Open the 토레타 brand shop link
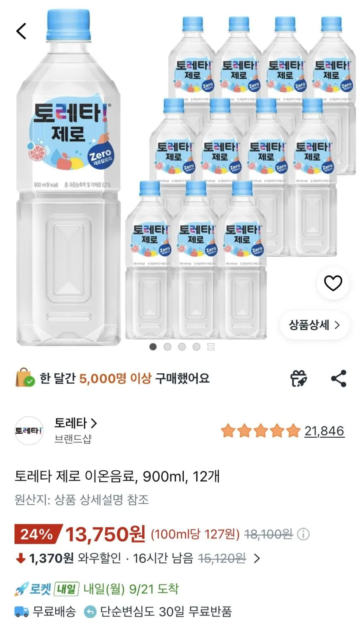The width and height of the screenshot is (364, 634). pos(76,423)
